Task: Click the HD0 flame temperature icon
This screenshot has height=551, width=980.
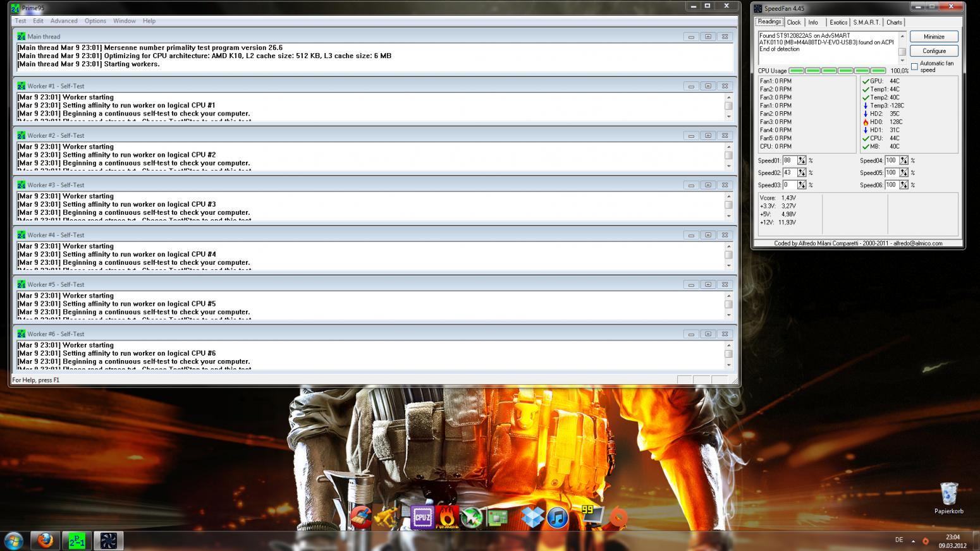Action: [x=866, y=122]
